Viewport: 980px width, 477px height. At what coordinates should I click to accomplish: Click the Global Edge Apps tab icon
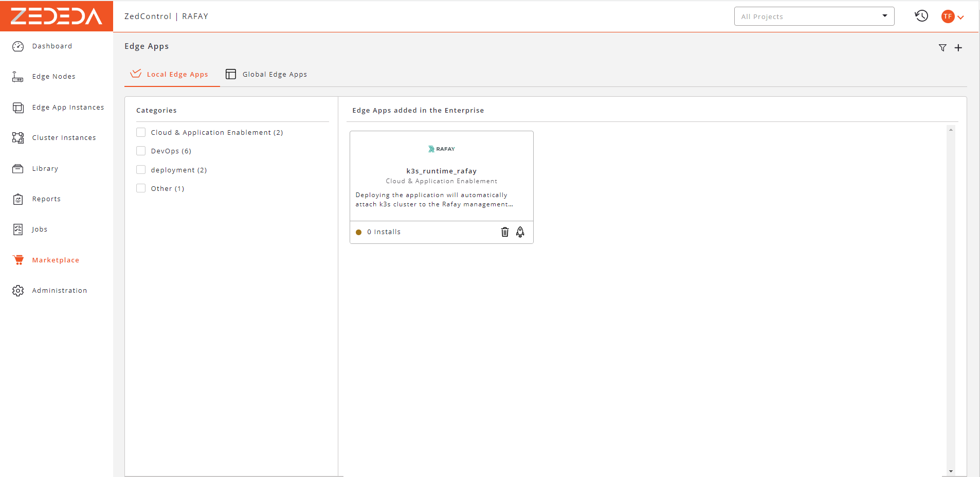tap(231, 74)
